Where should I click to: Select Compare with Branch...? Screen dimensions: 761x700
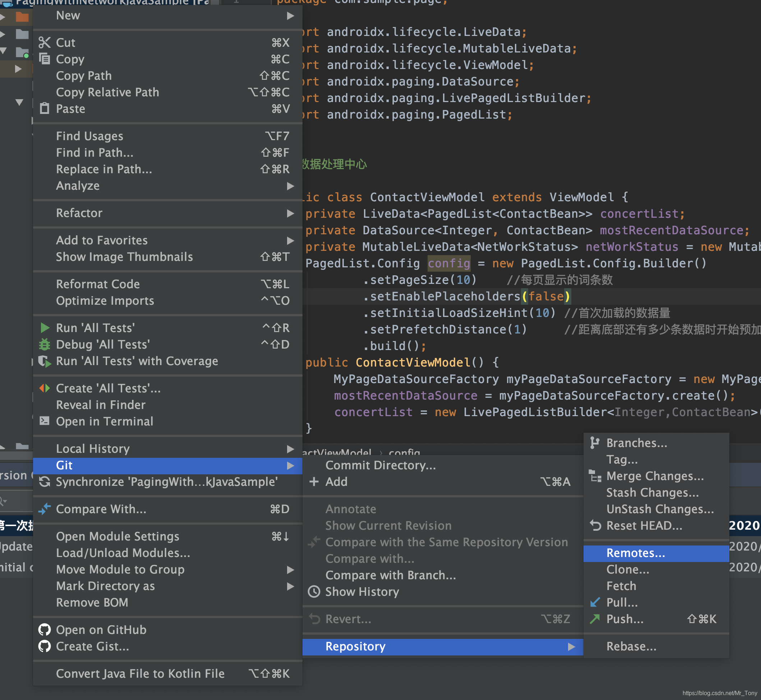443,575
